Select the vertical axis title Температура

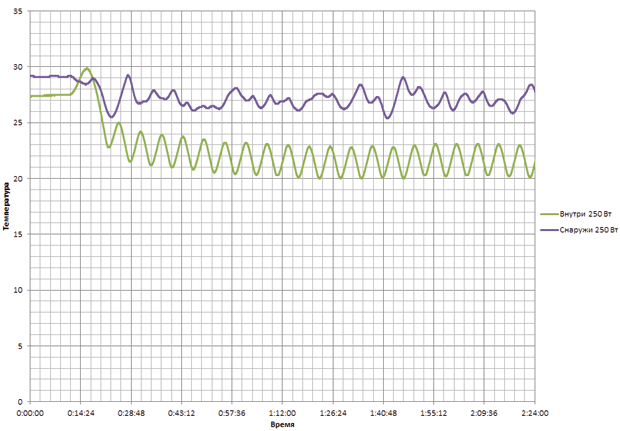point(6,206)
